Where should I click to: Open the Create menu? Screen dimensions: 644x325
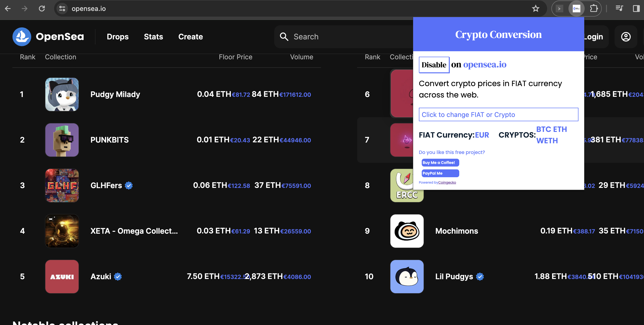[x=190, y=37]
